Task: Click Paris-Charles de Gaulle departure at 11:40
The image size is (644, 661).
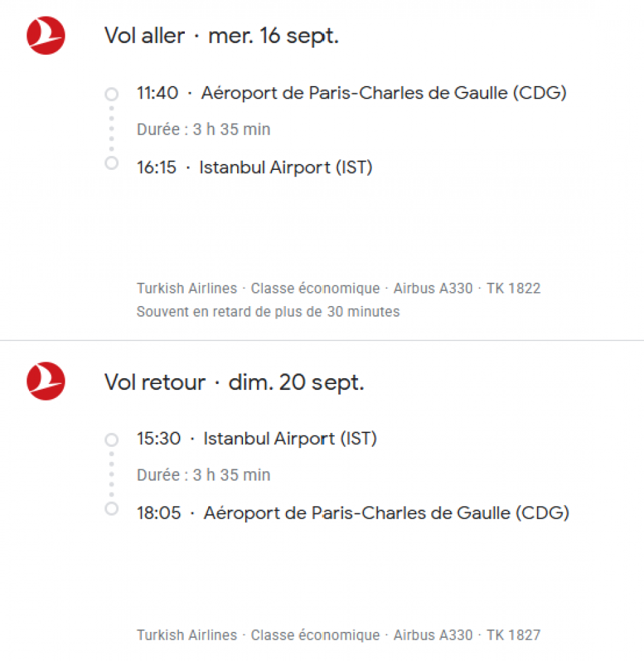Action: click(x=384, y=93)
